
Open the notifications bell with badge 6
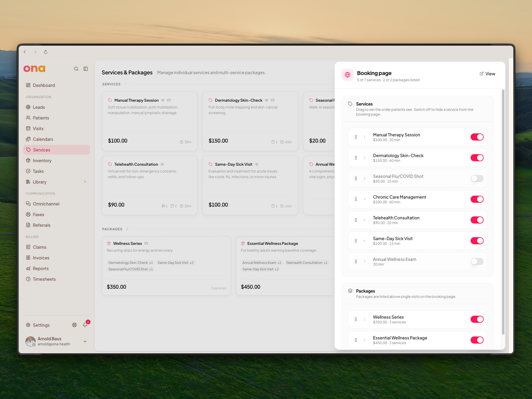(x=85, y=325)
